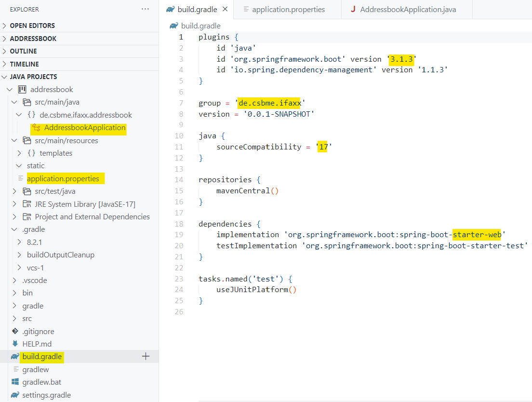Expand JRE System Library chevron
This screenshot has height=402, width=532.
14,204
